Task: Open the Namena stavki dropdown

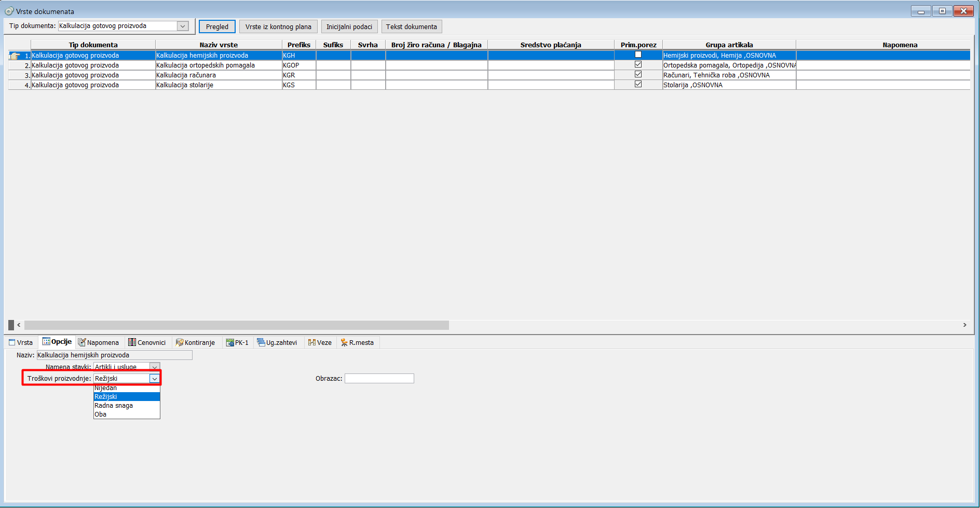Action: (x=155, y=367)
